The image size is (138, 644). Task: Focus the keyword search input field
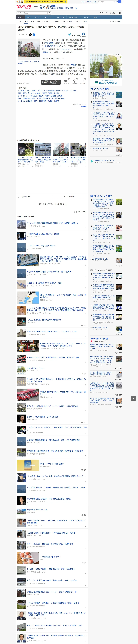(32, 13)
